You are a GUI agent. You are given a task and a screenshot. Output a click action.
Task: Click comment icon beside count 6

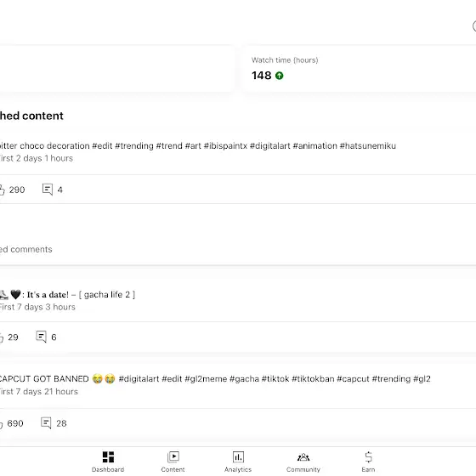click(x=41, y=337)
